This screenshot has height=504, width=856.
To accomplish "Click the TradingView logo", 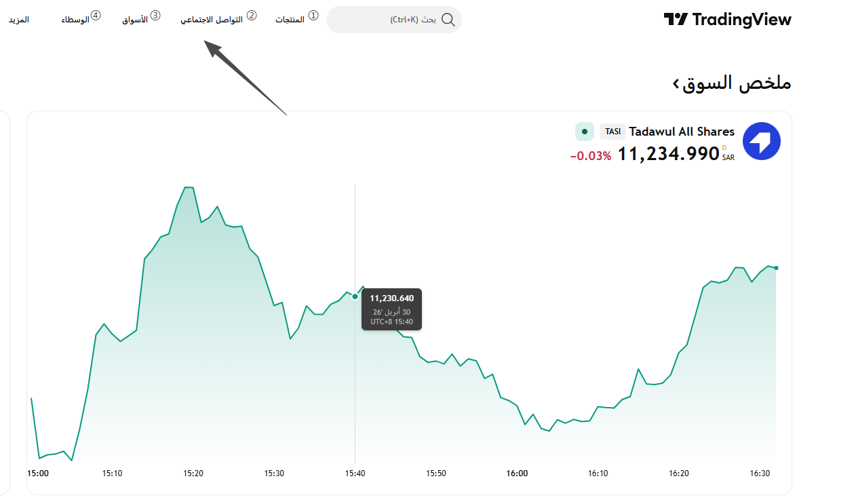I will [x=727, y=20].
